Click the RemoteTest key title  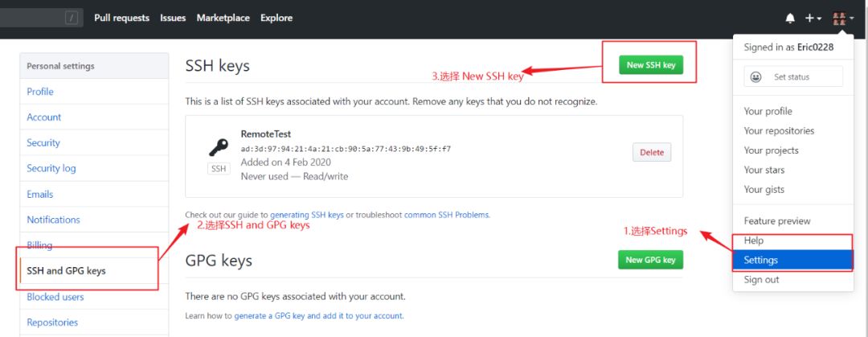(x=266, y=134)
